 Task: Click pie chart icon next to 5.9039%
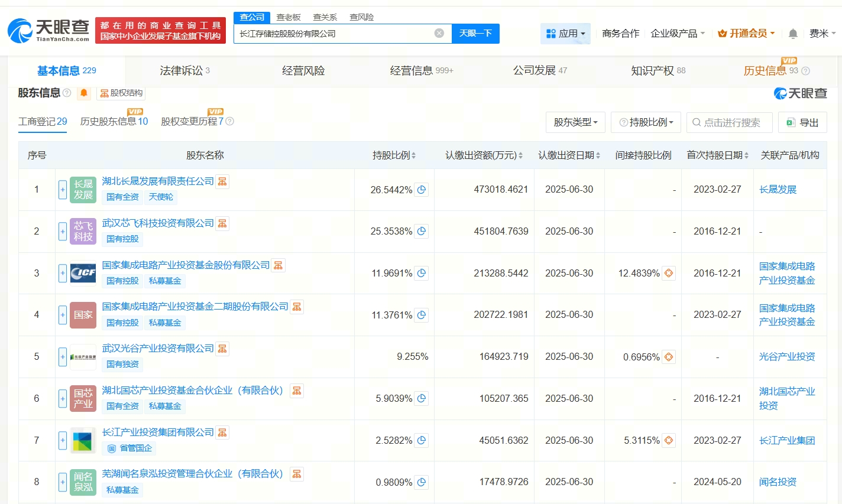(x=422, y=398)
